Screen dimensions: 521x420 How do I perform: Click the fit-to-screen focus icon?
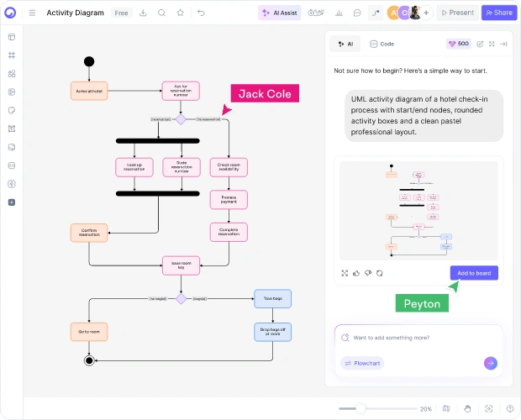click(x=489, y=409)
